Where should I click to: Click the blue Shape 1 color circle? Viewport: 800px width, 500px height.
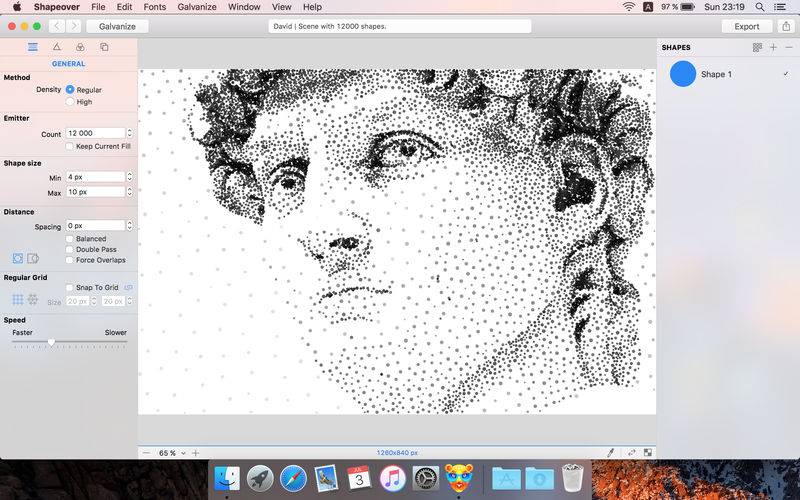pyautogui.click(x=683, y=74)
